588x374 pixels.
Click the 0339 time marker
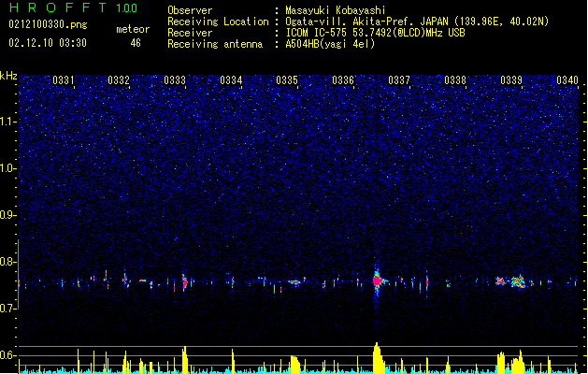511,80
